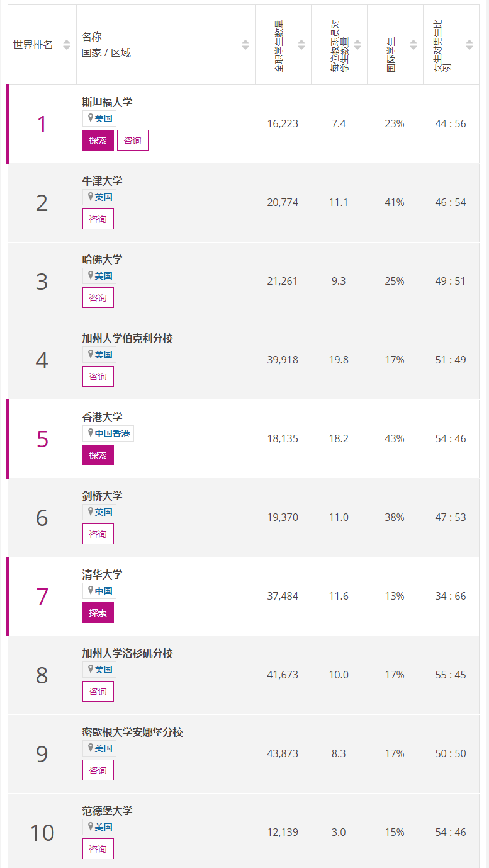Open 哈佛大学 university link

click(103, 260)
